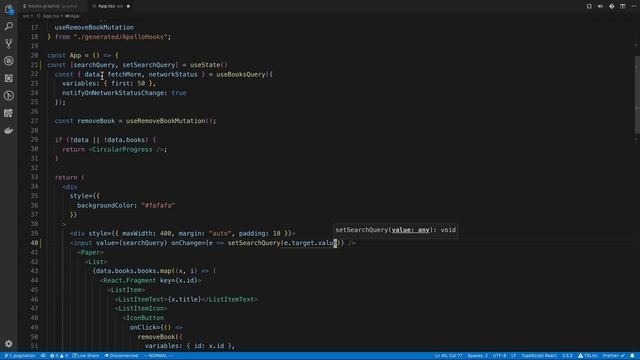The height and width of the screenshot is (360, 640).
Task: Click notifyOnNetworkStatusChange on line 24
Action: point(114,93)
